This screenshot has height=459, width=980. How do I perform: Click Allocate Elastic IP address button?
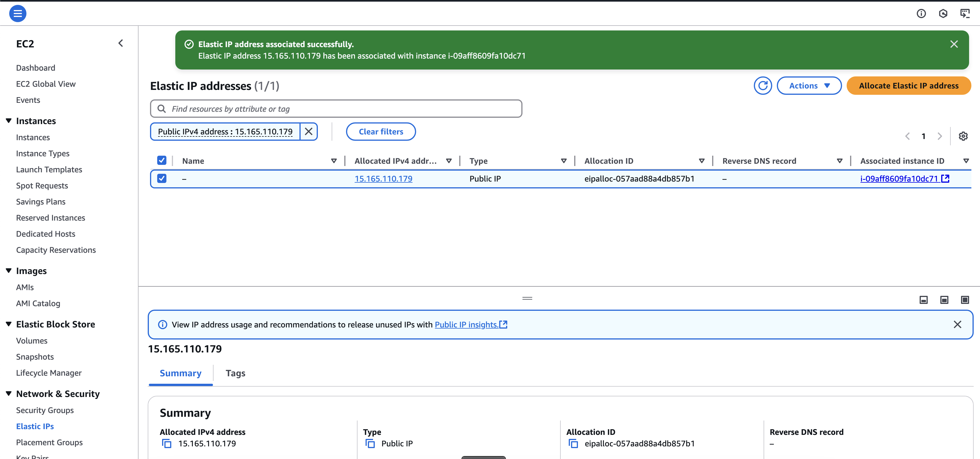(908, 86)
